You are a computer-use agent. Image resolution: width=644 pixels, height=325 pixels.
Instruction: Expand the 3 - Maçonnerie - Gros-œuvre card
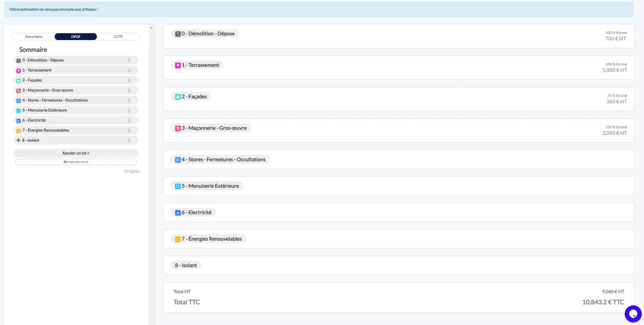tap(399, 130)
